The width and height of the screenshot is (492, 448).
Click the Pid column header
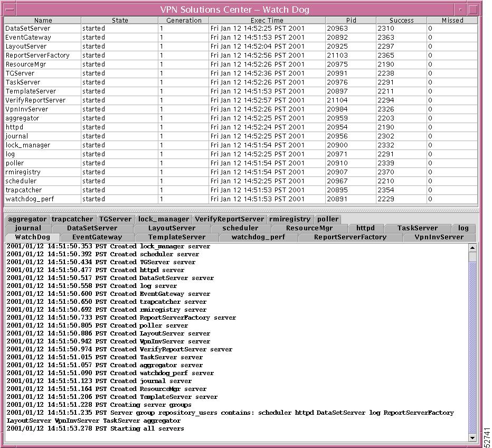coord(351,21)
